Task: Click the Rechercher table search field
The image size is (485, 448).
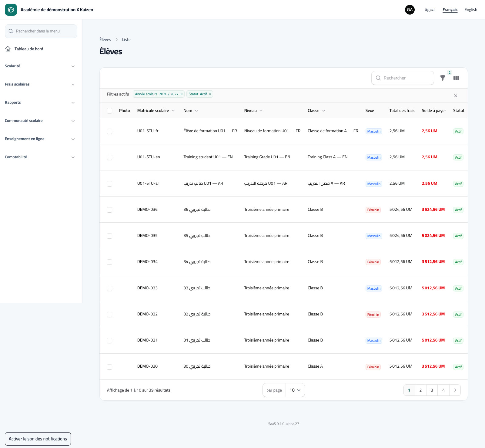Action: [403, 78]
